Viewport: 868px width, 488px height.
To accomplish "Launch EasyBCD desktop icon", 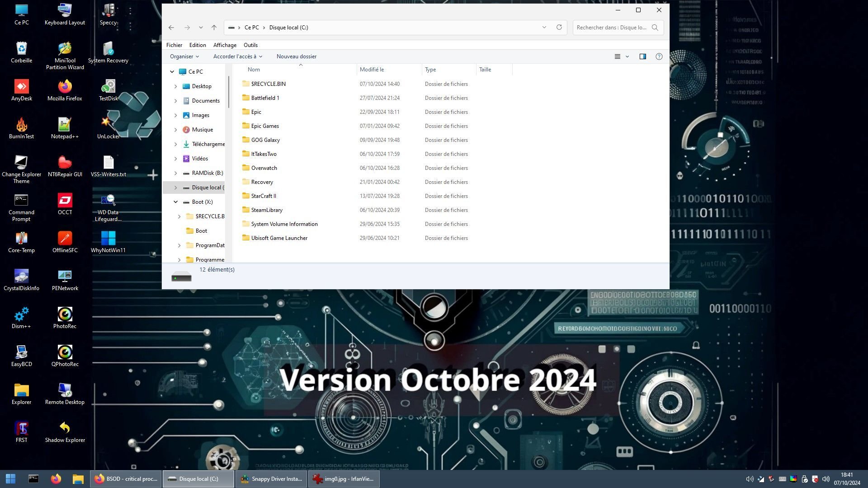I will (x=21, y=356).
